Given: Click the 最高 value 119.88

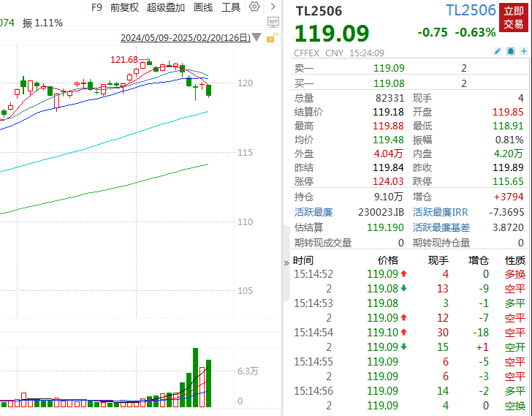Looking at the screenshot, I should 388,126.
